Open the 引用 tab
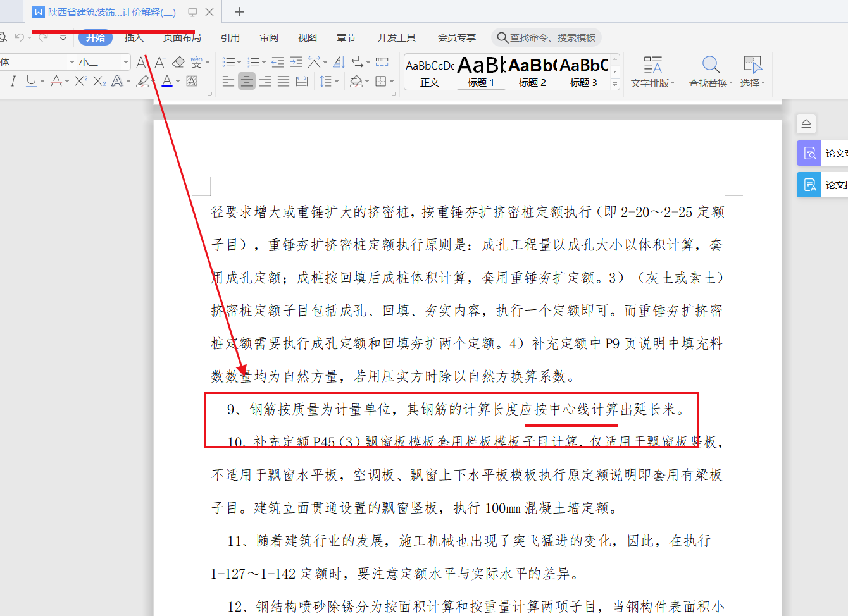The width and height of the screenshot is (848, 616). pos(230,38)
